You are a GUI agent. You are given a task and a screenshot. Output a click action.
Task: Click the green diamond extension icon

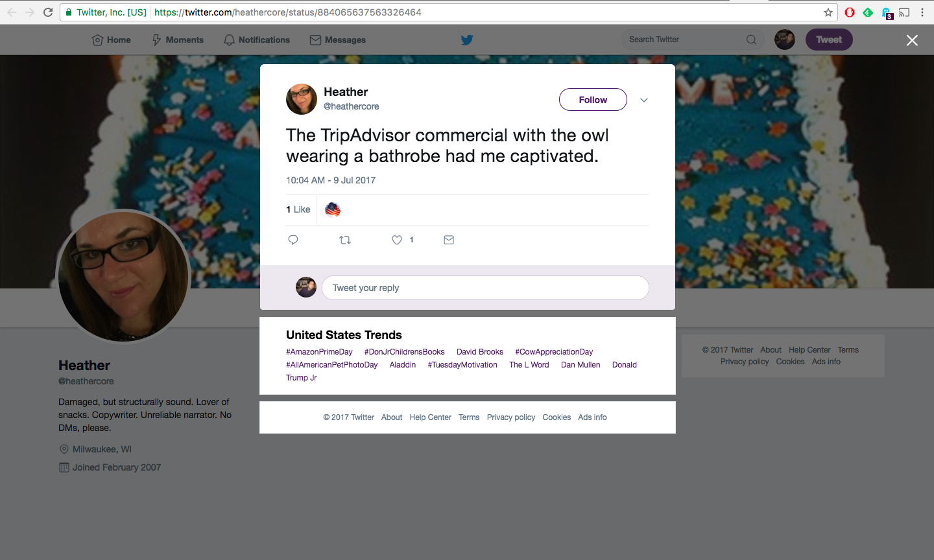pyautogui.click(x=868, y=12)
